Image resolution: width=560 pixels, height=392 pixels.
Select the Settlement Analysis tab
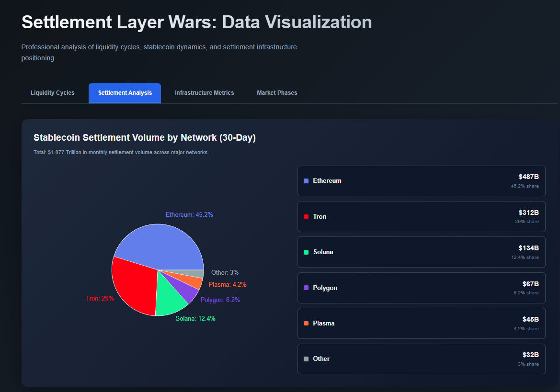125,93
